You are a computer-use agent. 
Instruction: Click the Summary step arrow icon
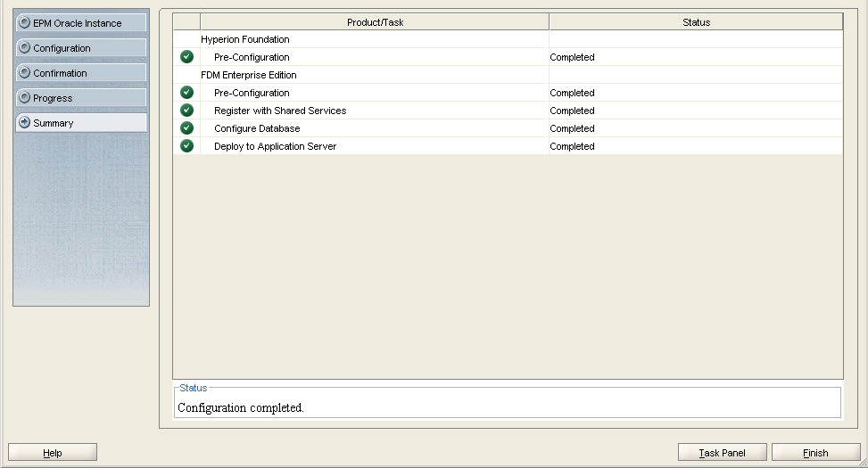coord(24,122)
